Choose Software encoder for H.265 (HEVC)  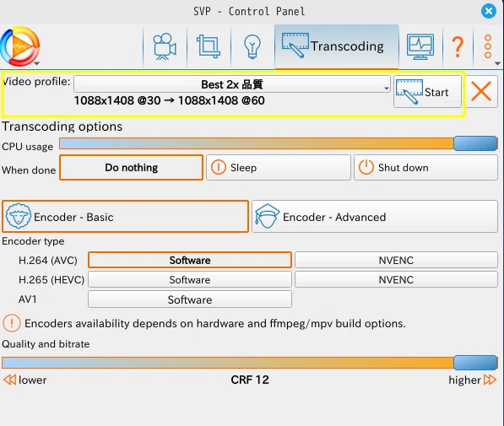pos(190,279)
